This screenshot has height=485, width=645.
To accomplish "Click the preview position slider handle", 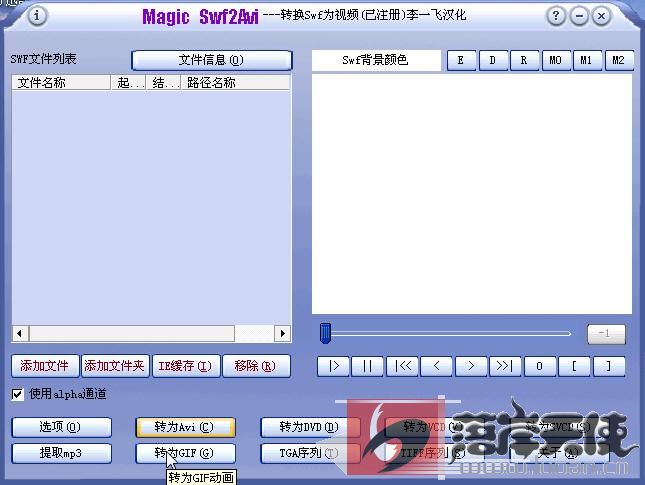I will 325,333.
